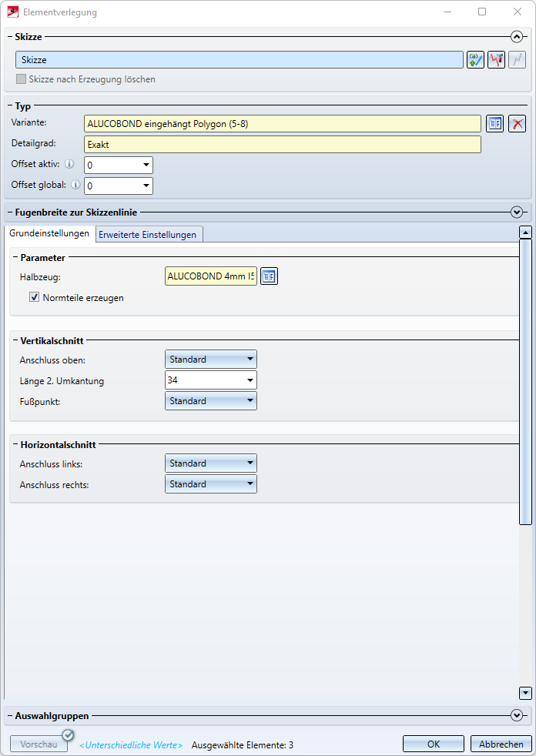Click the edit sketch icon in Skizze row

point(496,60)
